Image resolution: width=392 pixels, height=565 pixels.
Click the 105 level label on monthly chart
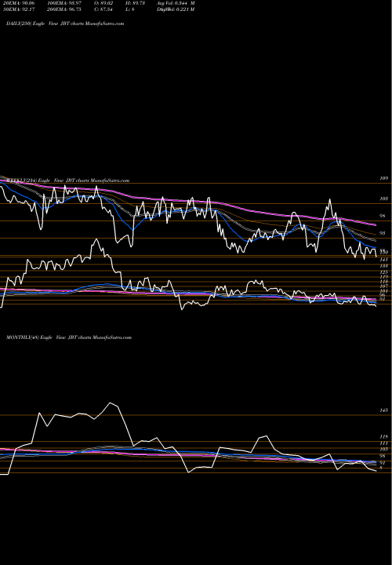[384, 449]
